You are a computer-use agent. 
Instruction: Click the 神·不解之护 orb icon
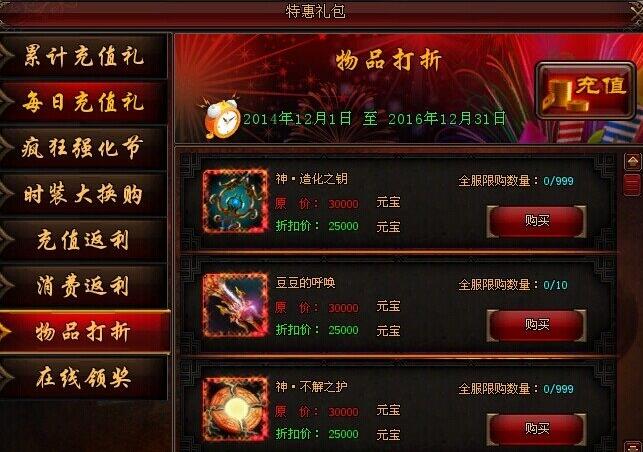pyautogui.click(x=235, y=409)
